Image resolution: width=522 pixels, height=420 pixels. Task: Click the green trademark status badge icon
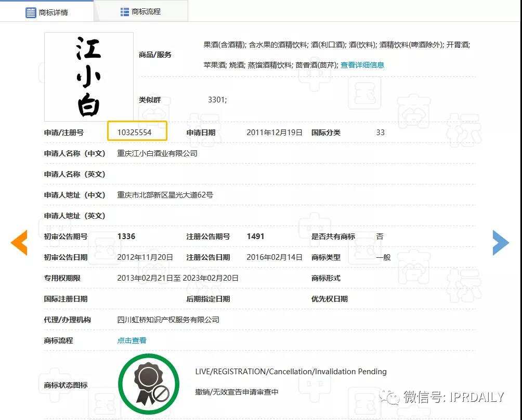pyautogui.click(x=149, y=384)
